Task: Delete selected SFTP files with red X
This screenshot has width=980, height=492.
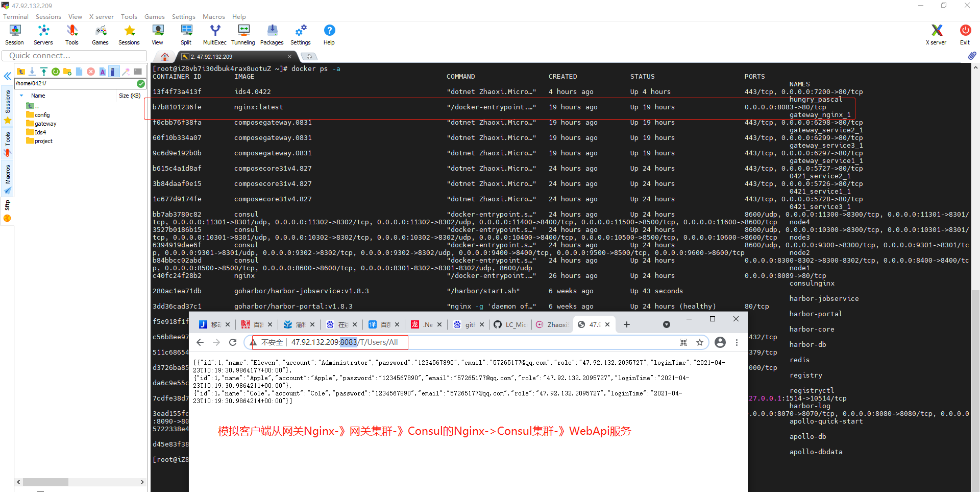Action: [91, 72]
